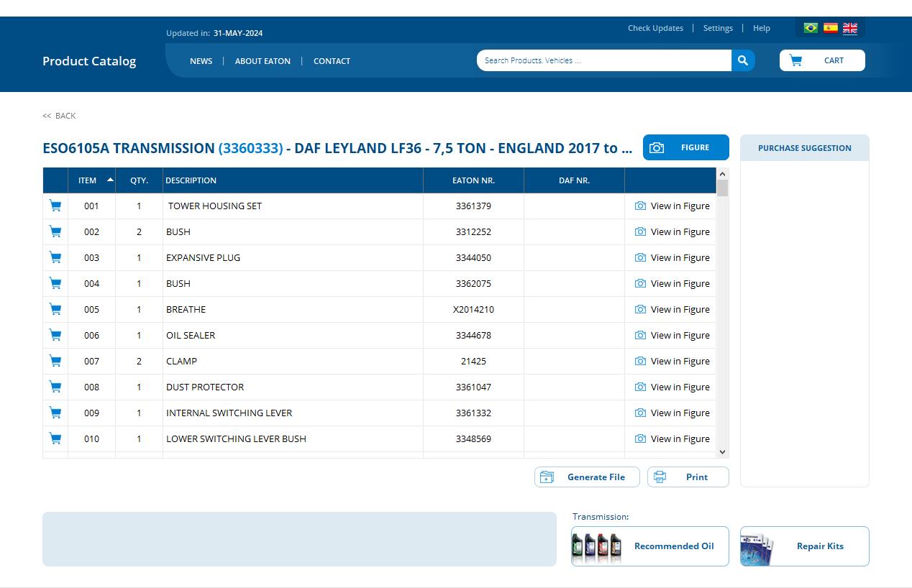Add item 002 BUSH to cart

click(x=55, y=231)
